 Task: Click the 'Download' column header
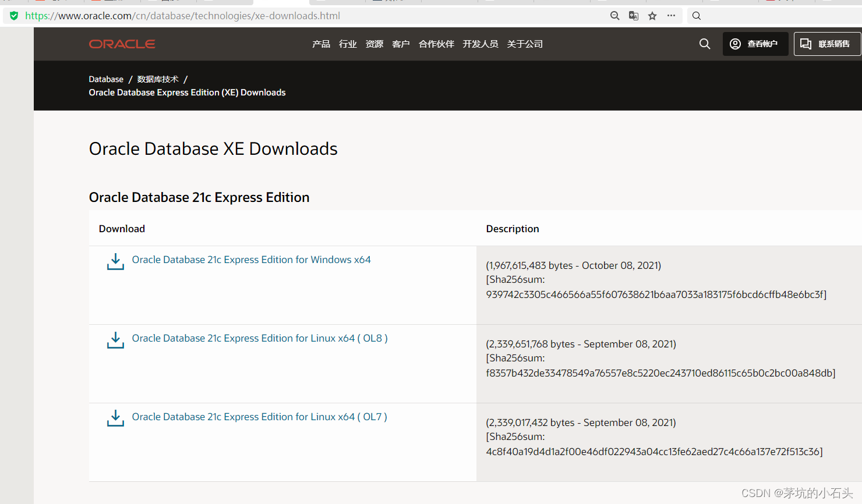(x=122, y=229)
